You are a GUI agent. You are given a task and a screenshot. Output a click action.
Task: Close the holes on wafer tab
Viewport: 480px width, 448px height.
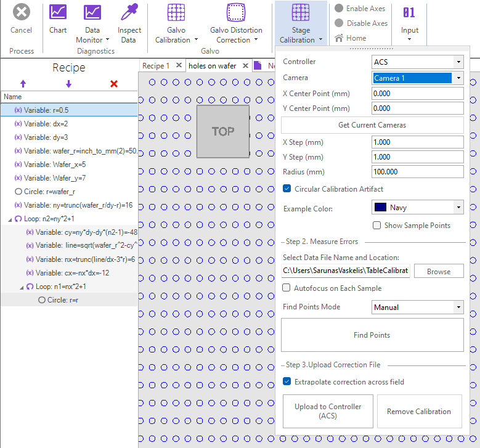[245, 66]
